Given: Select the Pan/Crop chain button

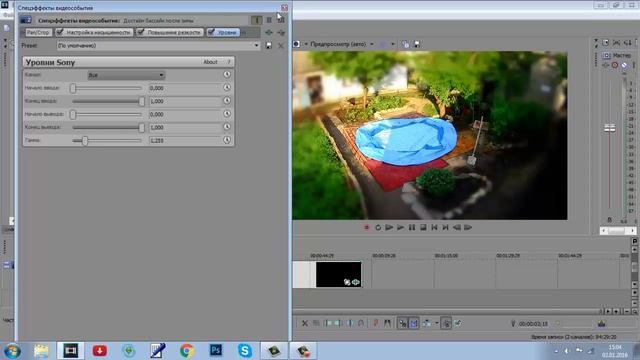Looking at the screenshot, I should (x=38, y=32).
